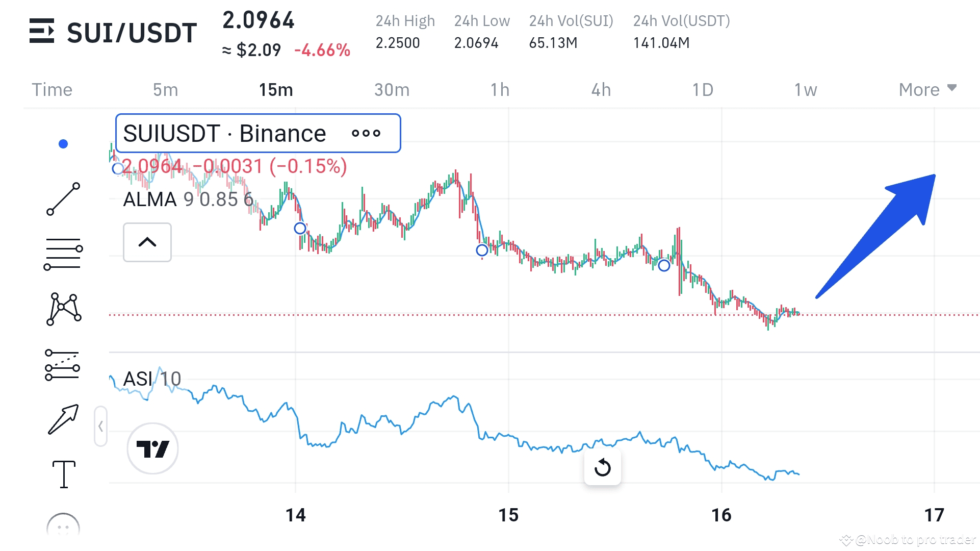Open SUIUSDT Binance three-dot options
This screenshot has height=551, width=980.
click(x=366, y=133)
